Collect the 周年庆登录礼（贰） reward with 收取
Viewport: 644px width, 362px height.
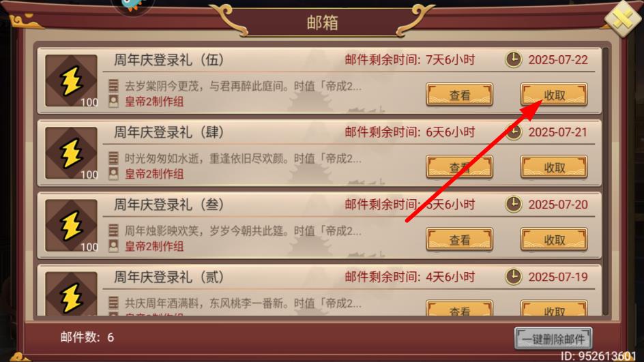pyautogui.click(x=554, y=308)
